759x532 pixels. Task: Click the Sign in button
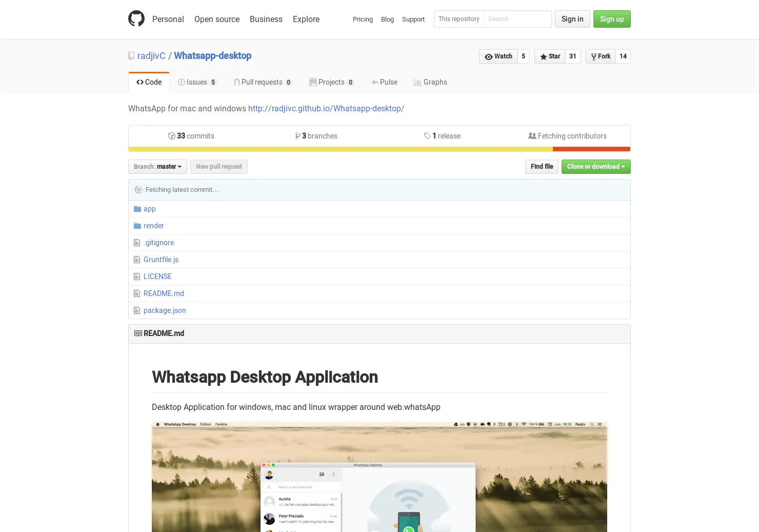pos(572,19)
